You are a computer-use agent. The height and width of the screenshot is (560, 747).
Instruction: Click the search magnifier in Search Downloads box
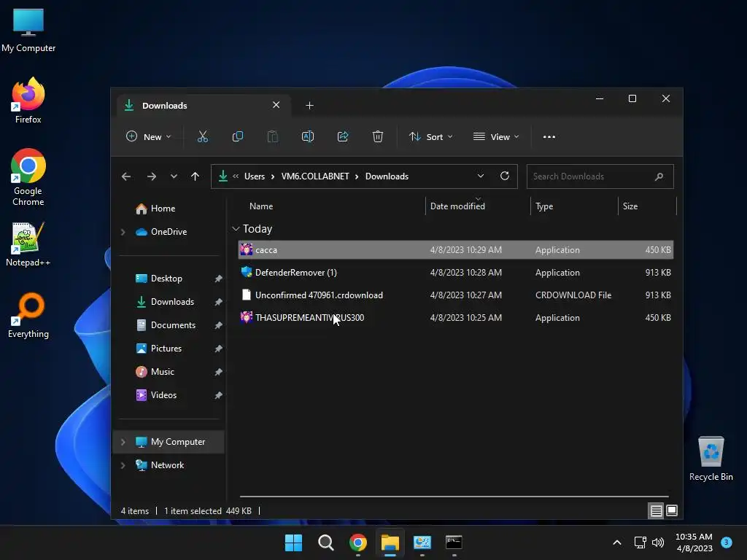click(x=659, y=176)
